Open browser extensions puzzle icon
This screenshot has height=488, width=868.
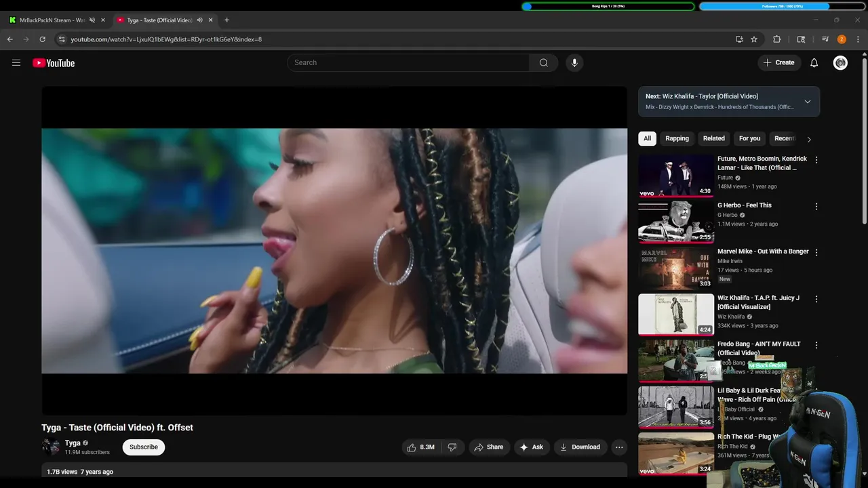(777, 39)
